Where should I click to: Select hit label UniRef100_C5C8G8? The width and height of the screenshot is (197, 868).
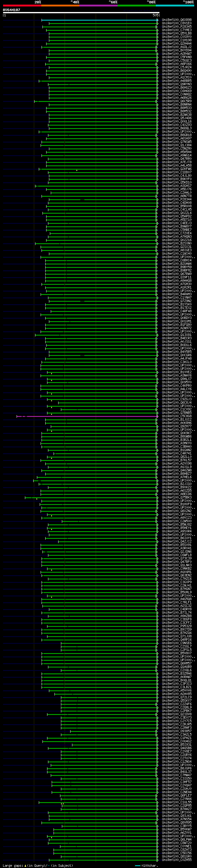tap(176, 416)
